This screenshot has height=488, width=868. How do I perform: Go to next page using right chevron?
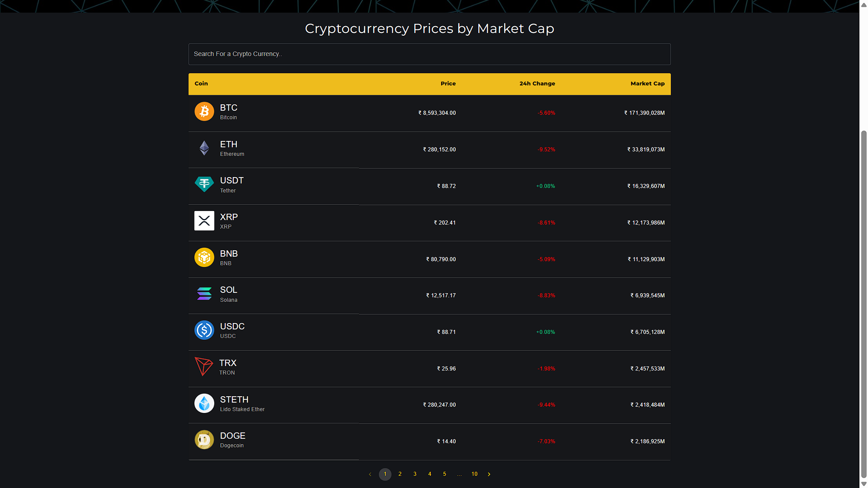pyautogui.click(x=489, y=474)
